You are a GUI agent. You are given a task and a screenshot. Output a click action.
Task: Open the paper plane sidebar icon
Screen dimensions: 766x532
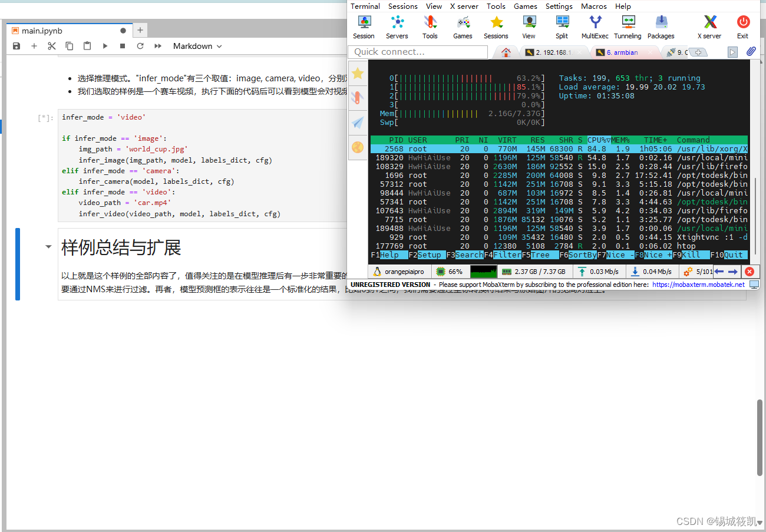(x=358, y=122)
